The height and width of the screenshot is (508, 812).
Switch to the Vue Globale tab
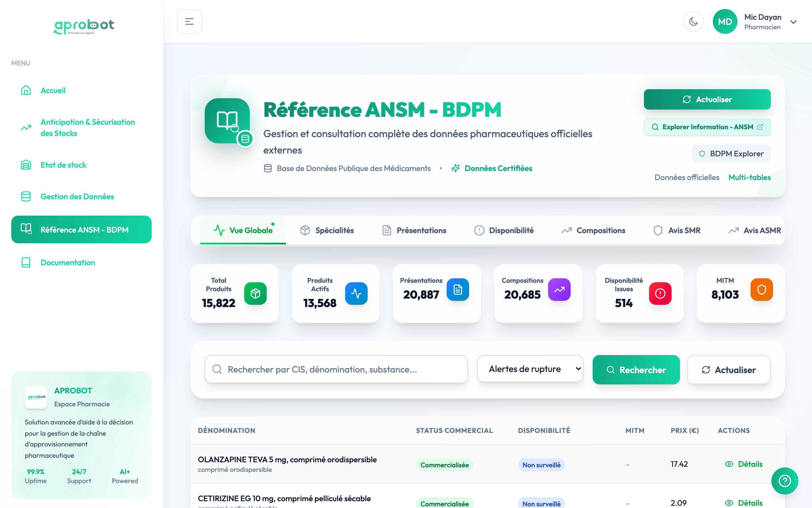click(x=243, y=230)
